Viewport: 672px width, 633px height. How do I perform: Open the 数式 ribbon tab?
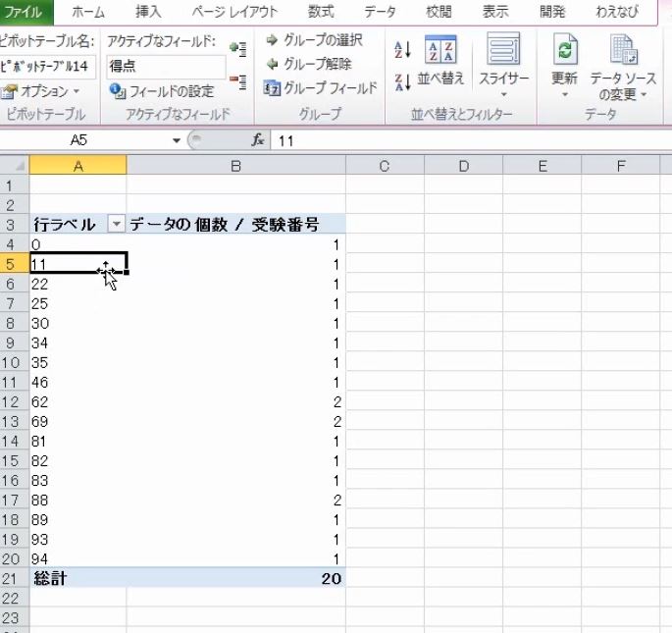click(321, 12)
